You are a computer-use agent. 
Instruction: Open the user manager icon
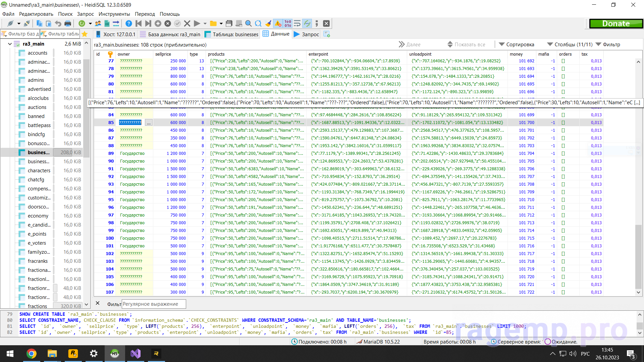[98, 23]
